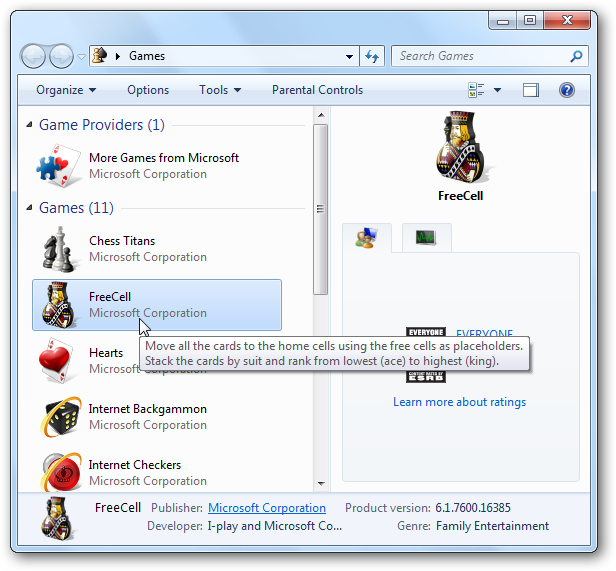Maximize the Games window
Screen dimensions: 616x571
[x=530, y=21]
